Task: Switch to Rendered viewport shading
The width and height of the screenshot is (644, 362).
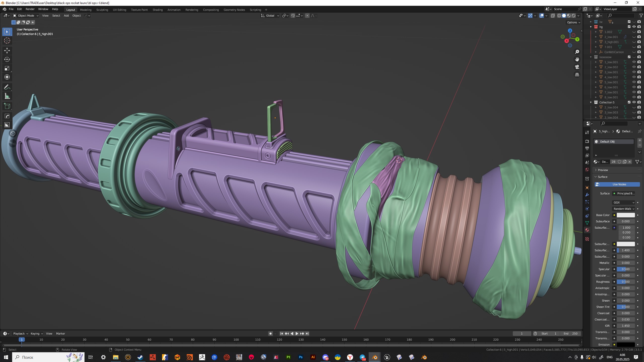Action: point(574,16)
